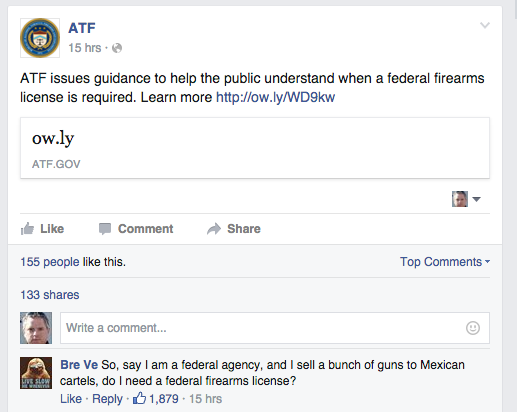
Task: Open the http://ow.ly/WD9kw link
Action: (x=275, y=97)
